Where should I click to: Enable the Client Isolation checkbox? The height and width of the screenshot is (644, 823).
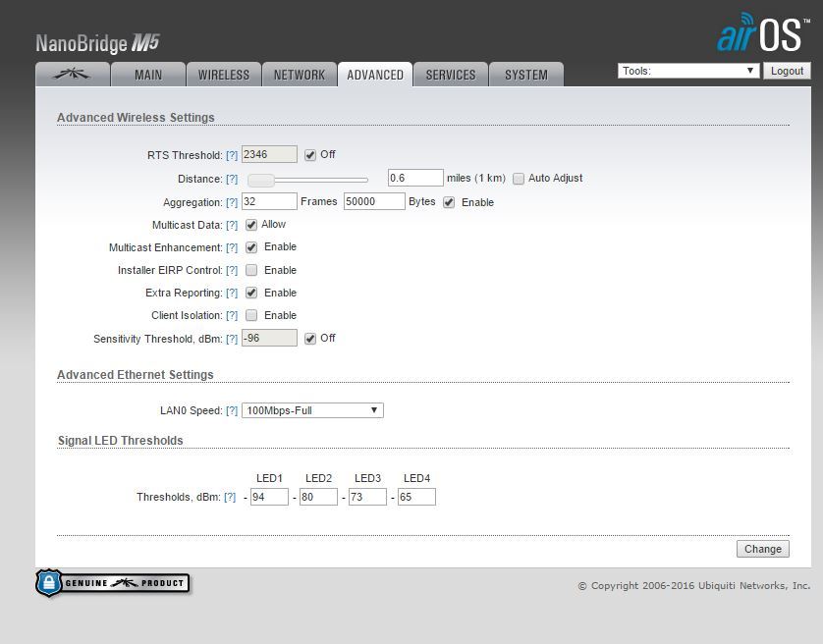[x=251, y=315]
